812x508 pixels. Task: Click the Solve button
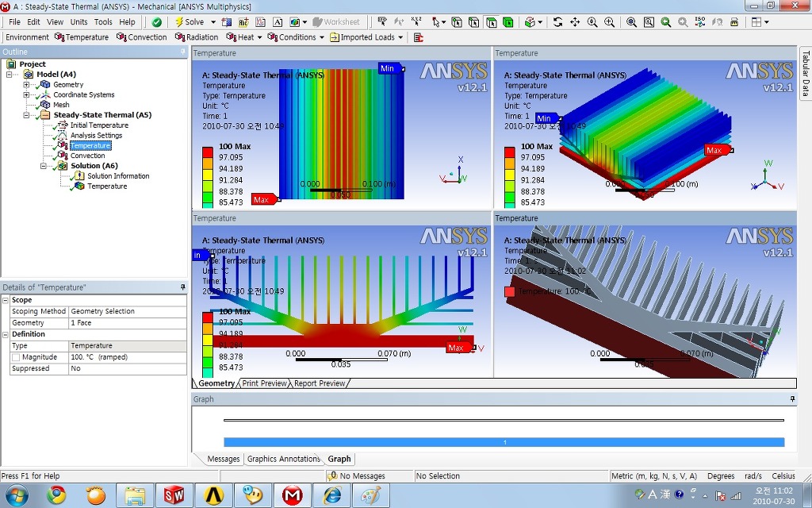190,21
